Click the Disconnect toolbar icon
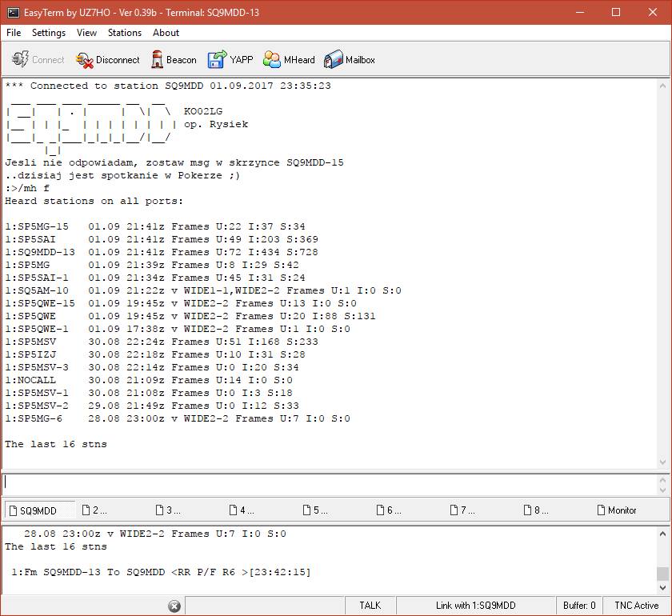Screen dimensions: 672x616 (x=85, y=60)
